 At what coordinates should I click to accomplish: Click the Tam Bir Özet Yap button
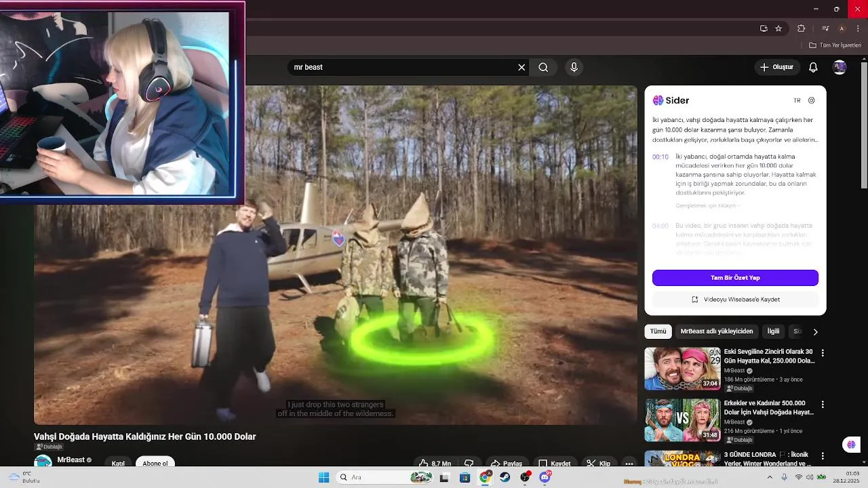pos(735,278)
